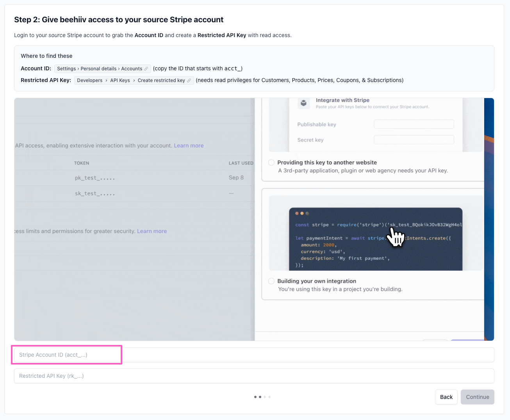The image size is (510, 420).
Task: Focus the Restricted API Key input field
Action: pos(254,376)
